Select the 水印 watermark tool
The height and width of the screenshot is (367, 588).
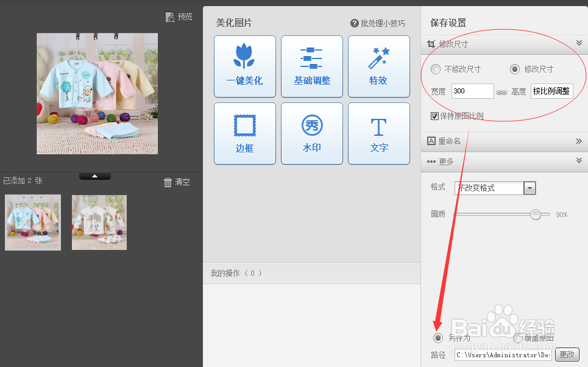pos(311,133)
